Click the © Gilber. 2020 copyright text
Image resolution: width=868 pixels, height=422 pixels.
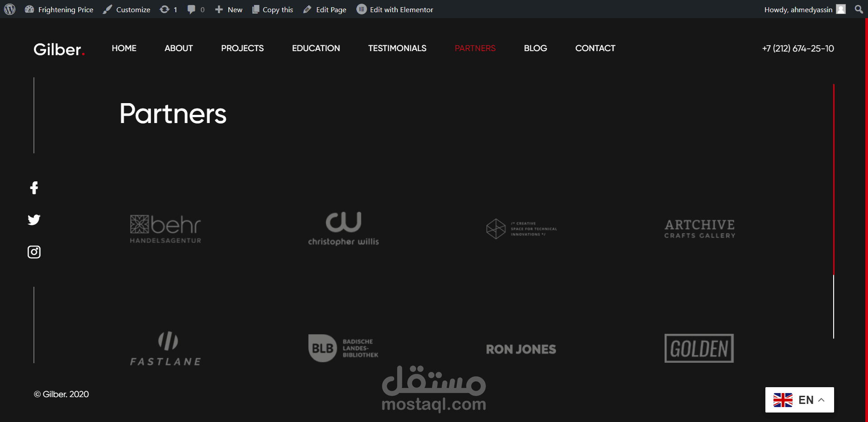tap(61, 394)
